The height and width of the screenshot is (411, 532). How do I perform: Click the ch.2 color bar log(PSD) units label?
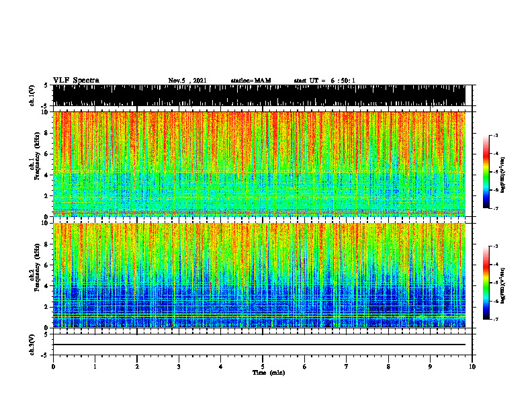click(503, 285)
